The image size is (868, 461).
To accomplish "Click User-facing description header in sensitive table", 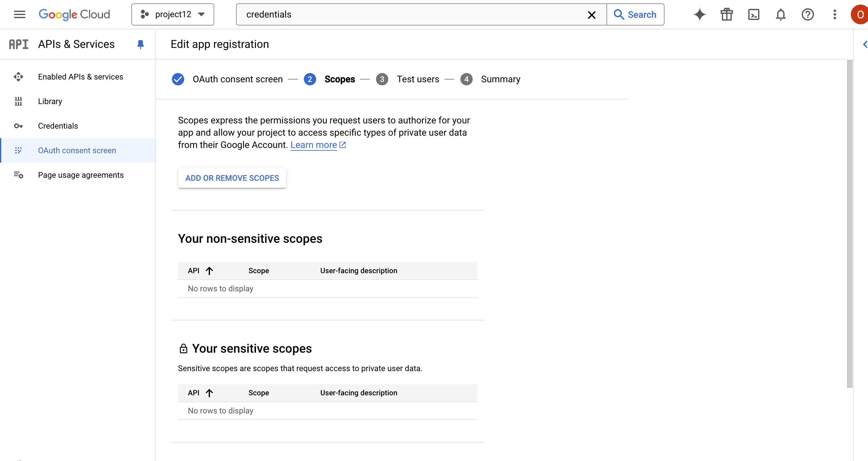I will 358,393.
